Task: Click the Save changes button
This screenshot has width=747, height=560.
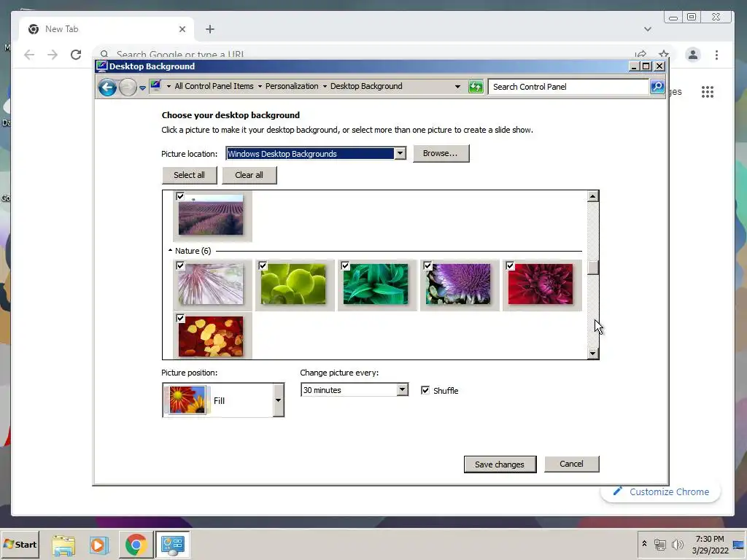Action: point(500,464)
